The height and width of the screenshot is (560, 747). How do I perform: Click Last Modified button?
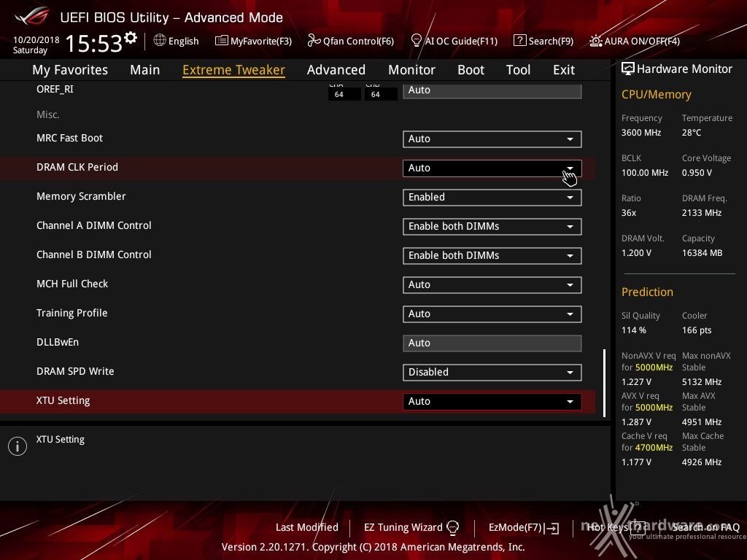coord(307,528)
